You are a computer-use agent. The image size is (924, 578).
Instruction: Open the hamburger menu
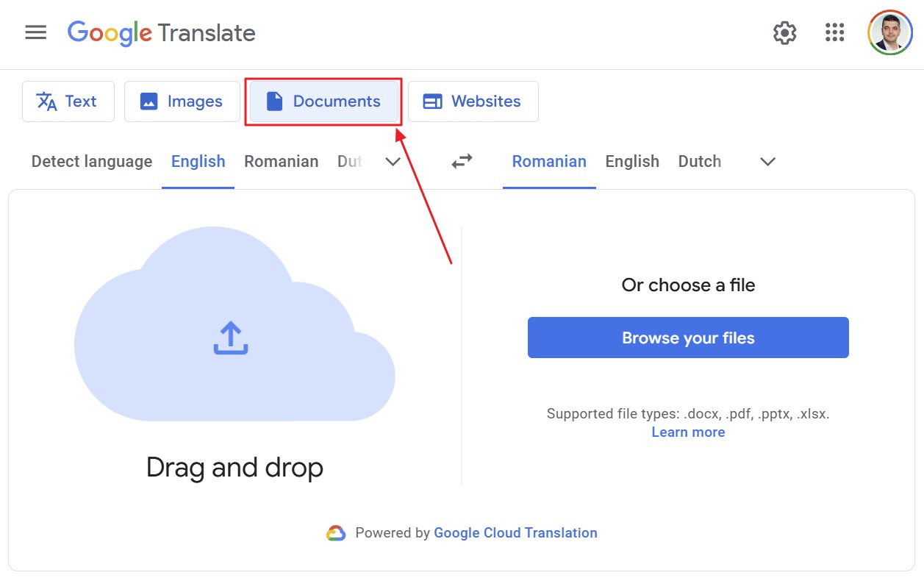[35, 32]
